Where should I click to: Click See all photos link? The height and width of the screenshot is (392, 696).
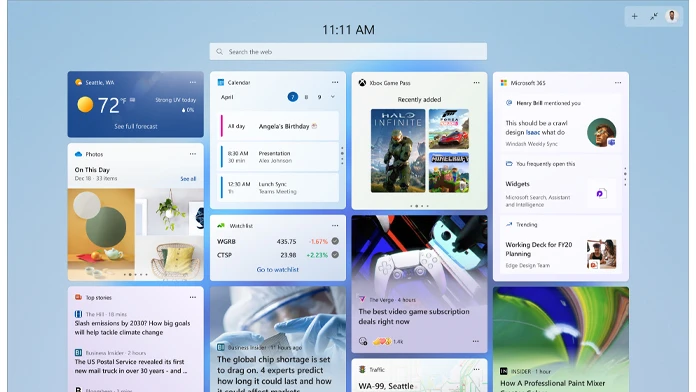tap(188, 179)
